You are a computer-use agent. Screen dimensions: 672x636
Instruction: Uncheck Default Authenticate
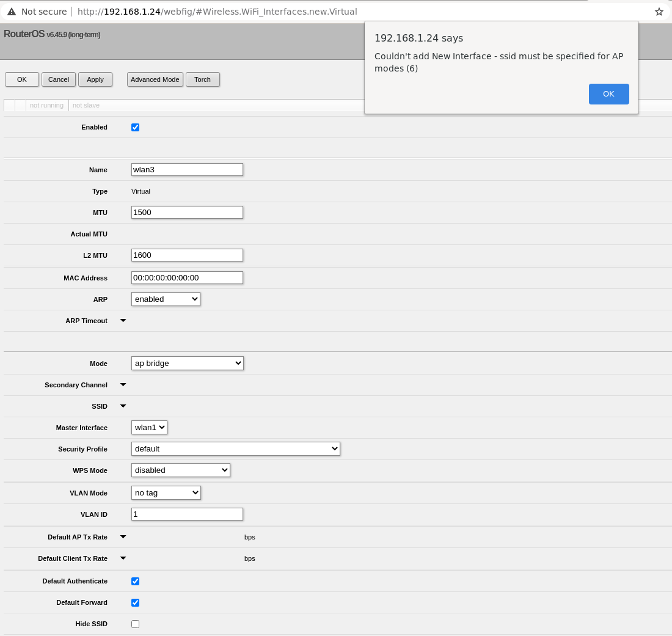pos(135,581)
